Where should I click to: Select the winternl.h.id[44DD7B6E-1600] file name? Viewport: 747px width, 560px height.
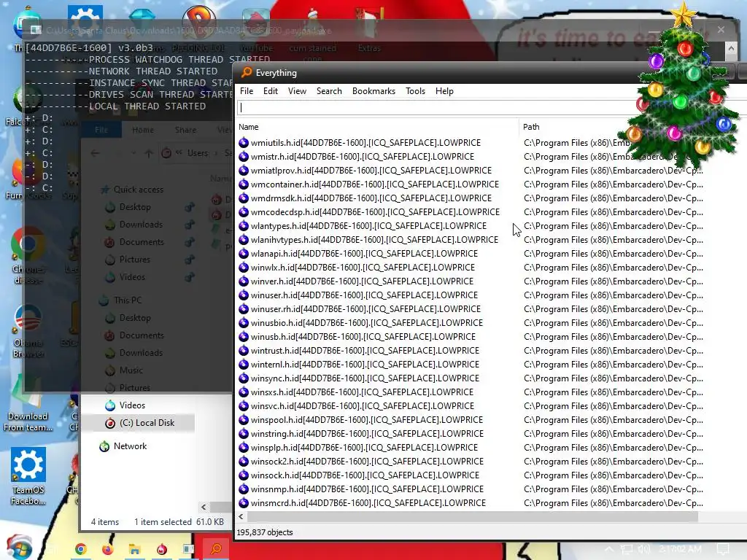tap(366, 364)
